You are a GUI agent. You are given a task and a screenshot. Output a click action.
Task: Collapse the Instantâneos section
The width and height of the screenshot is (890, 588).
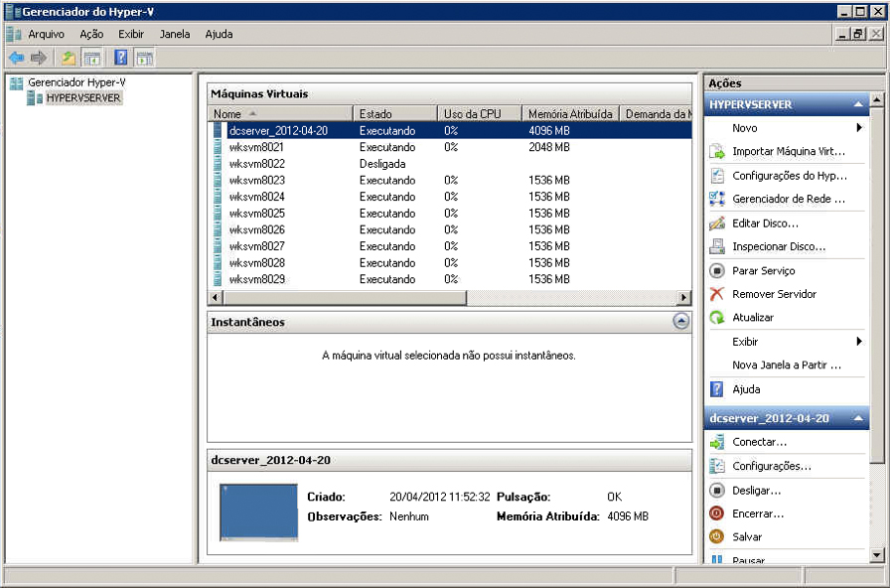tap(680, 321)
